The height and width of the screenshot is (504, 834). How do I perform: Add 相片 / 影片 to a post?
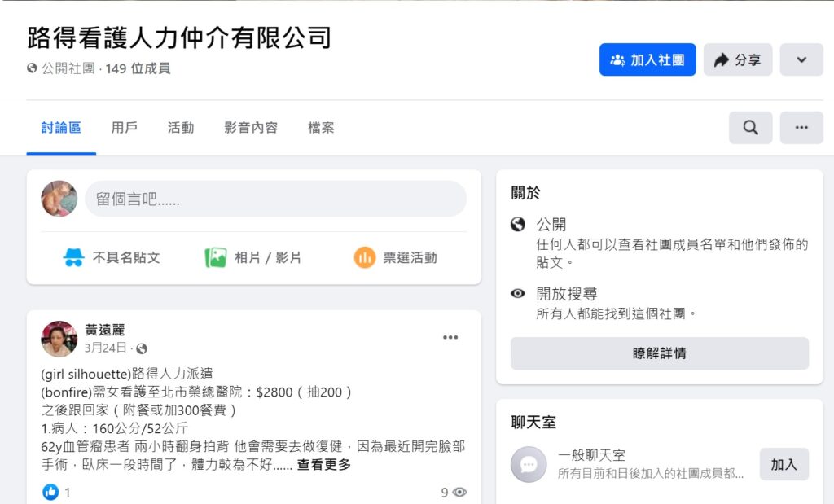pyautogui.click(x=253, y=258)
